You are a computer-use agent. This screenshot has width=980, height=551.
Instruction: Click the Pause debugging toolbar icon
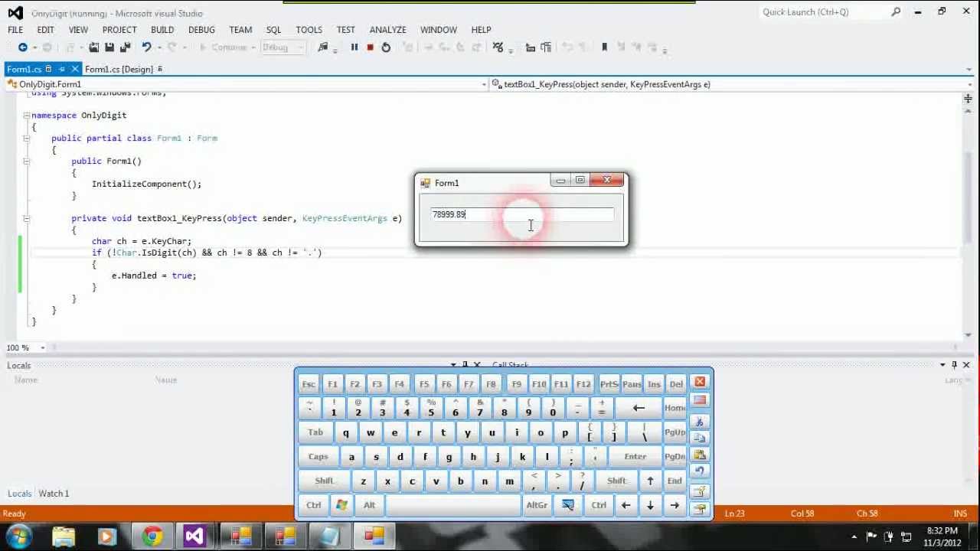point(354,47)
